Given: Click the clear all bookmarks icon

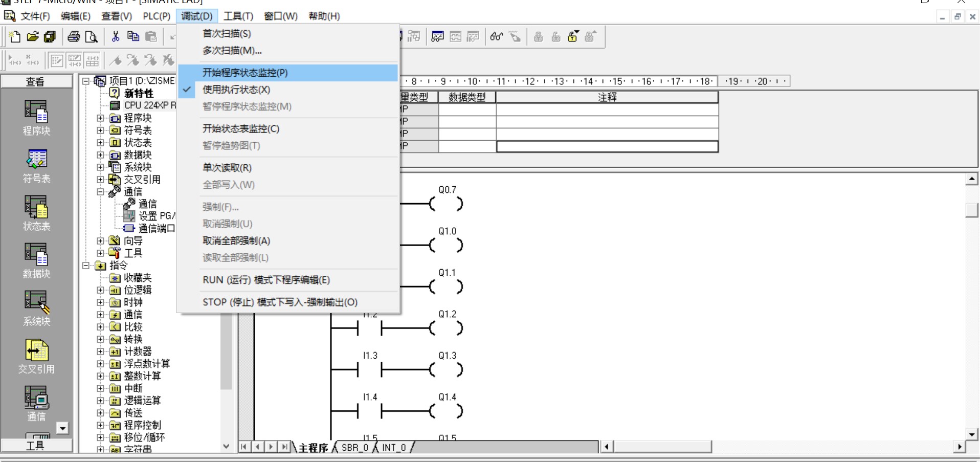Looking at the screenshot, I should [168, 60].
